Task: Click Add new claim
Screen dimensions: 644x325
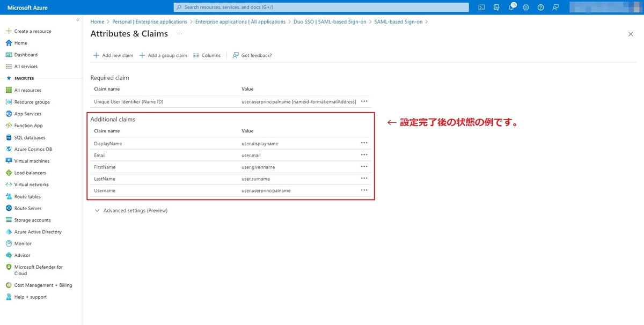Action: point(113,55)
